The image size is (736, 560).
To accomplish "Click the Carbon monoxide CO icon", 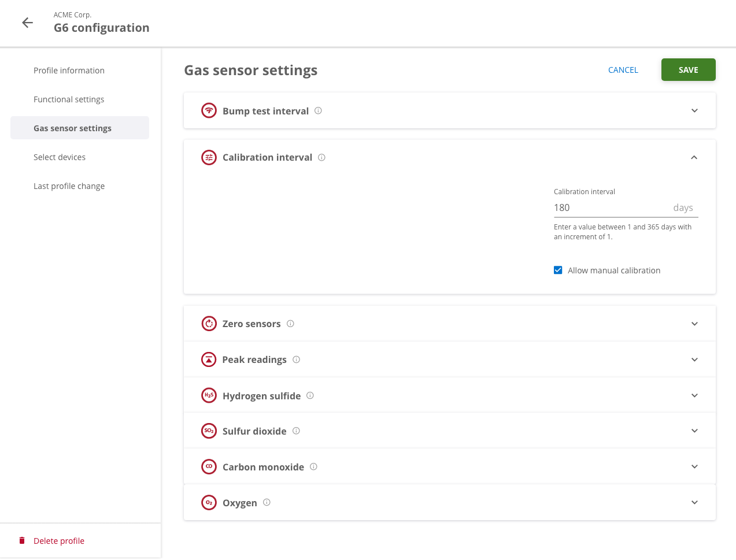I will point(209,466).
